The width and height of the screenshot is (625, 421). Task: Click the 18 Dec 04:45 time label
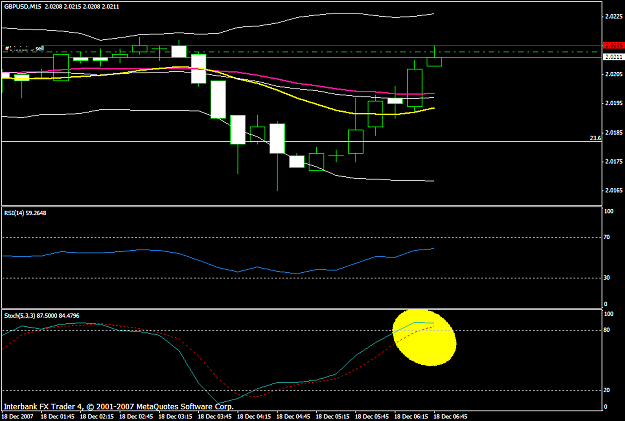tap(293, 417)
